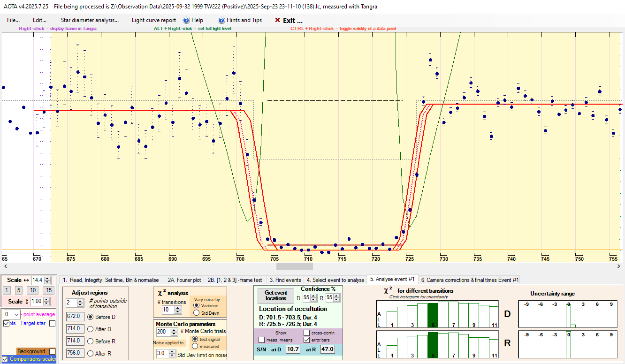The height and width of the screenshot is (364, 625).
Task: Open the Star diameter analysis menu
Action: [90, 20]
